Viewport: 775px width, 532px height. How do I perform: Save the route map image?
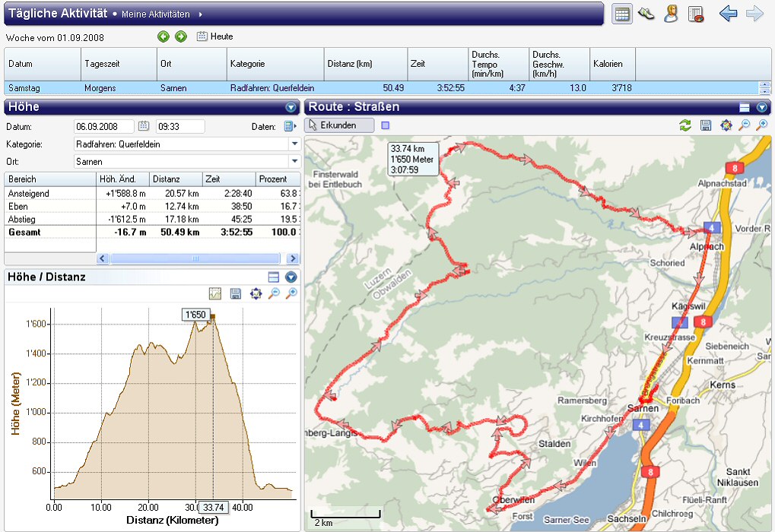pyautogui.click(x=706, y=125)
